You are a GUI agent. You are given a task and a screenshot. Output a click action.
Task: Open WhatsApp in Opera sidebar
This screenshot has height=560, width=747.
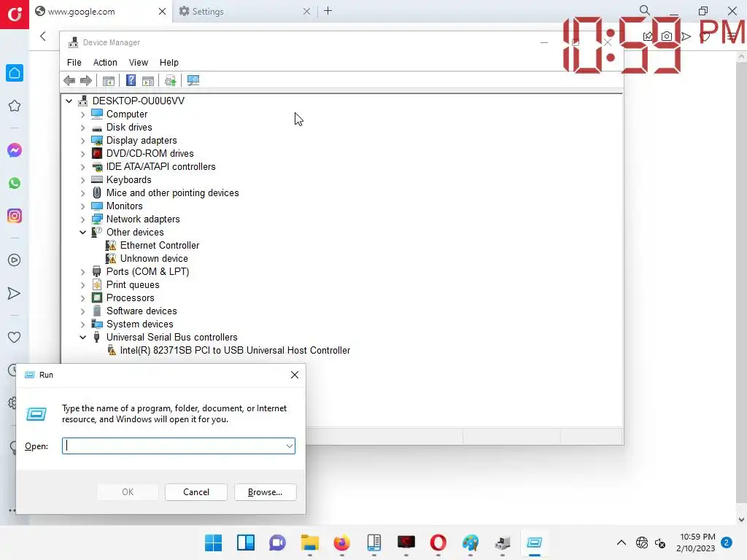pyautogui.click(x=15, y=183)
